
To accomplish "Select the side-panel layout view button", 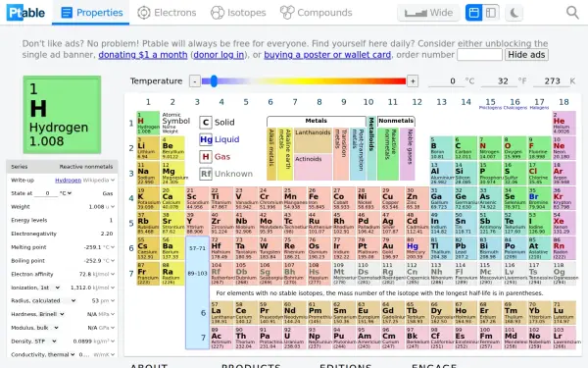I will coord(491,13).
